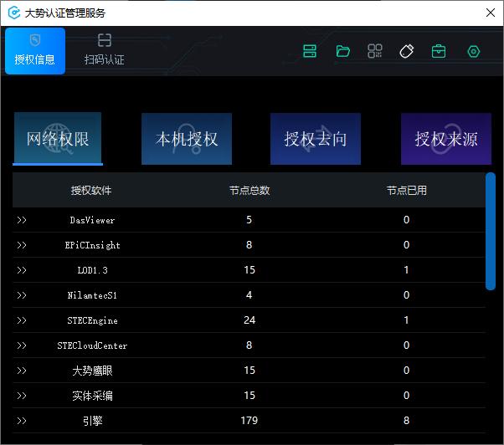
Task: Expand the NilamtecS1 row
Action: pyautogui.click(x=22, y=295)
